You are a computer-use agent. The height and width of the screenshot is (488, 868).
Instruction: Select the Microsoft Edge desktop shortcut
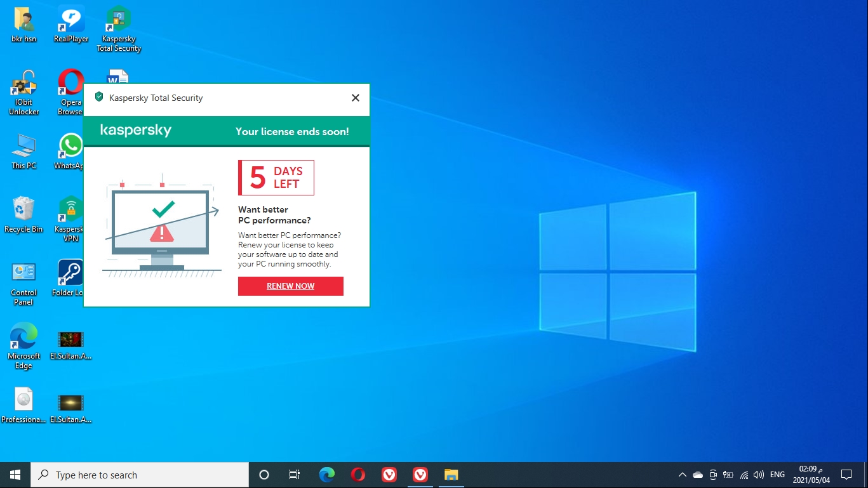point(24,346)
